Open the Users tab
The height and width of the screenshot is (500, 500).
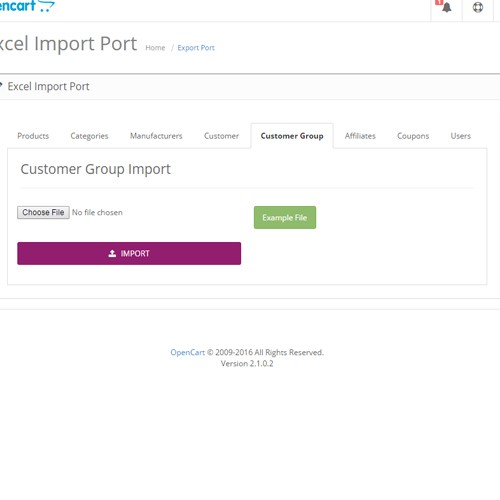pos(461,136)
